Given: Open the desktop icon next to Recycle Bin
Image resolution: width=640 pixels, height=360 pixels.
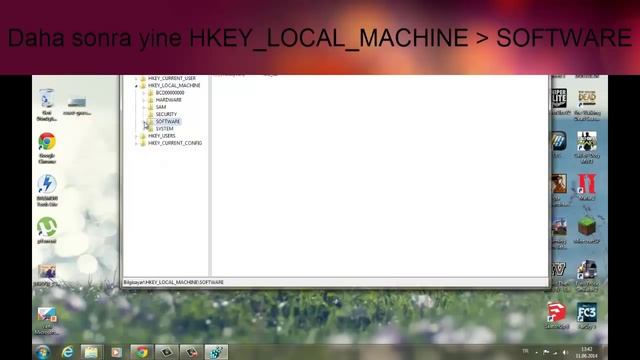Looking at the screenshot, I should click(77, 104).
